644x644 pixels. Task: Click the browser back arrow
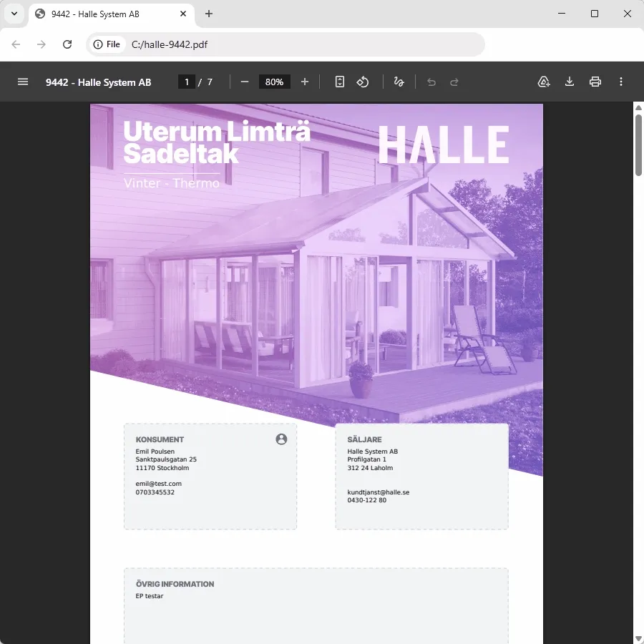point(16,44)
